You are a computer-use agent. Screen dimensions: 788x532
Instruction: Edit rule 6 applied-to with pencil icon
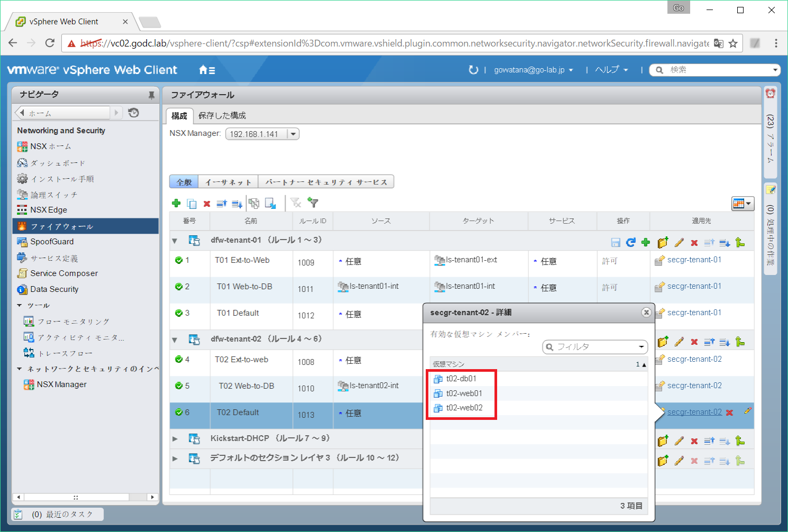pos(748,410)
